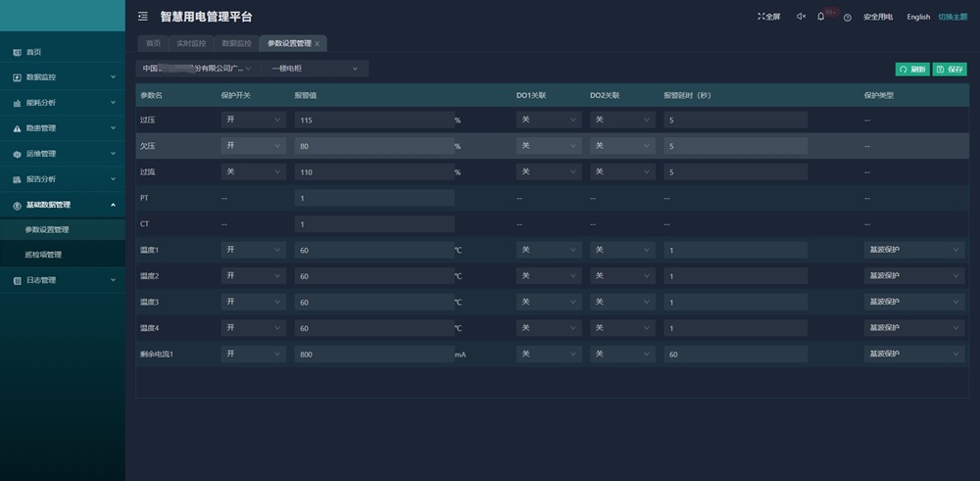Toggle the muted speaker sound icon
The image size is (980, 481).
(801, 17)
